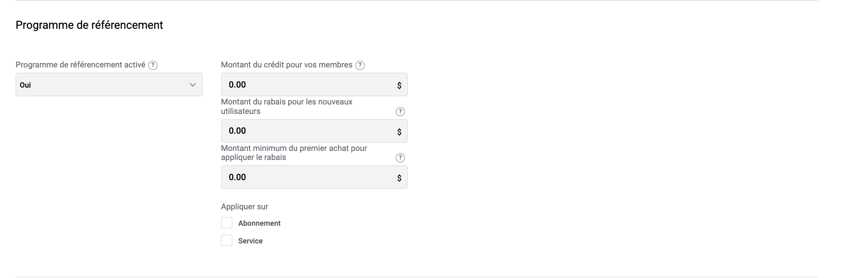Image resolution: width=868 pixels, height=278 pixels.
Task: Click the Appliquer sur label
Action: pos(245,206)
